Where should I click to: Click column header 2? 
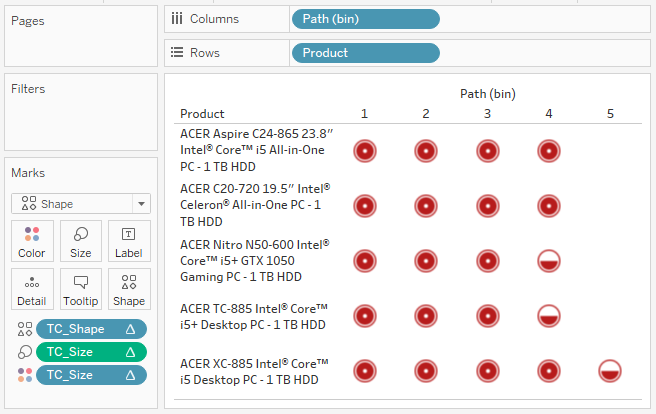(426, 114)
